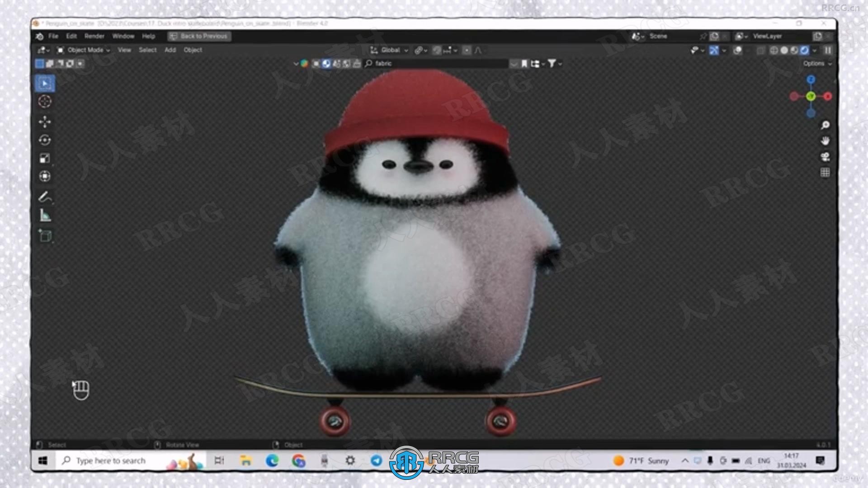Toggle viewport gizmos display

click(714, 50)
